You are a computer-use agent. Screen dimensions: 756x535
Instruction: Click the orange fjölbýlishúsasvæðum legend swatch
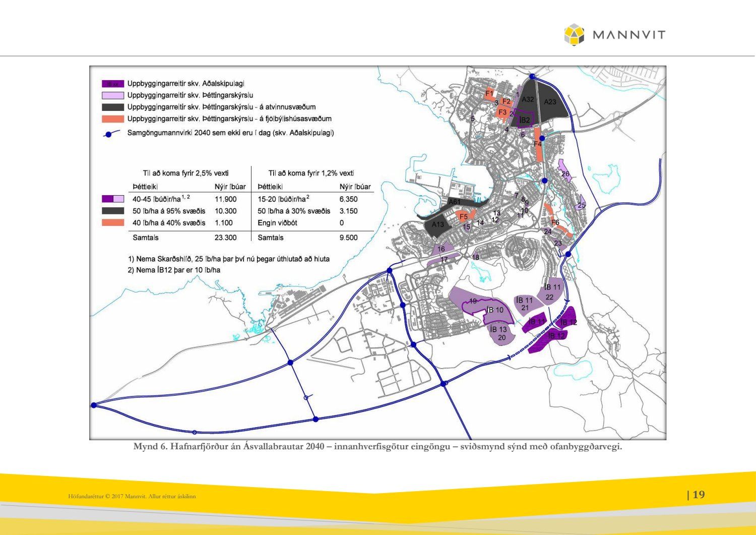112,119
